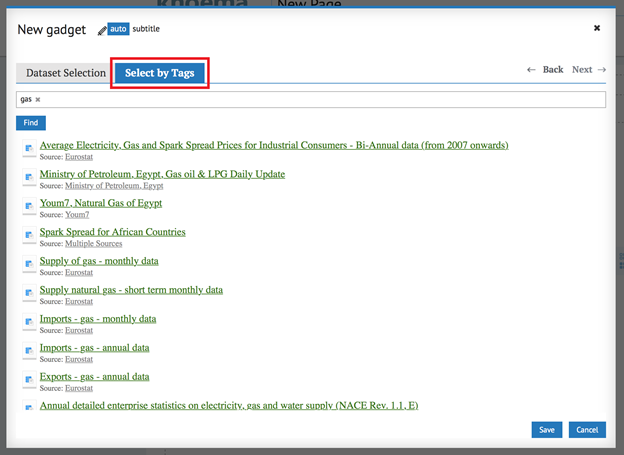The width and height of the screenshot is (624, 455).
Task: Switch to Dataset Selection tab
Action: point(66,73)
